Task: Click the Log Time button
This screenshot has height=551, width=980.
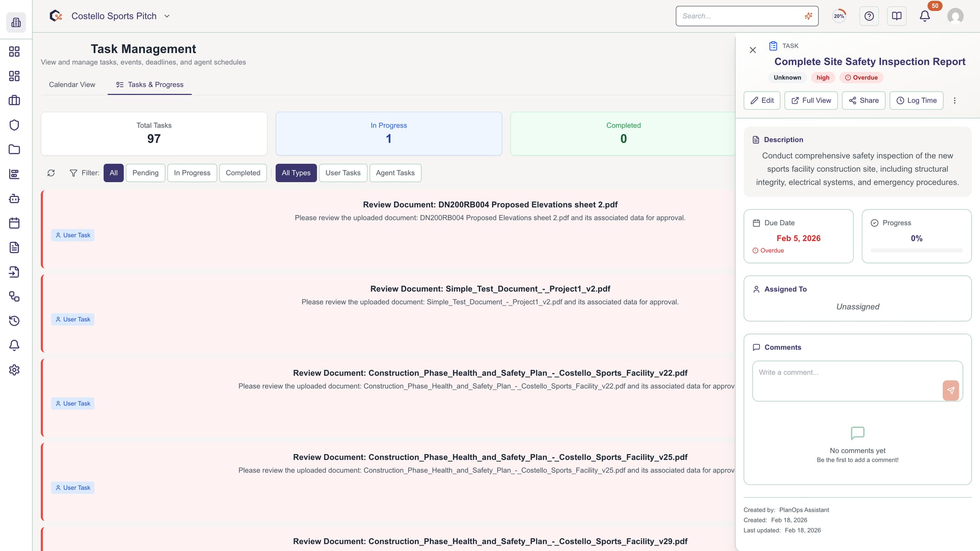Action: pos(916,100)
